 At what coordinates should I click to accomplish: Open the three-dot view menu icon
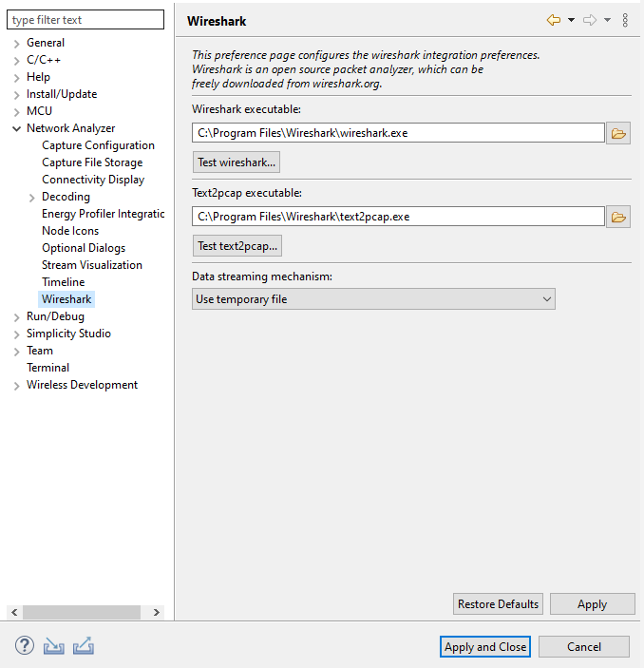(x=625, y=20)
